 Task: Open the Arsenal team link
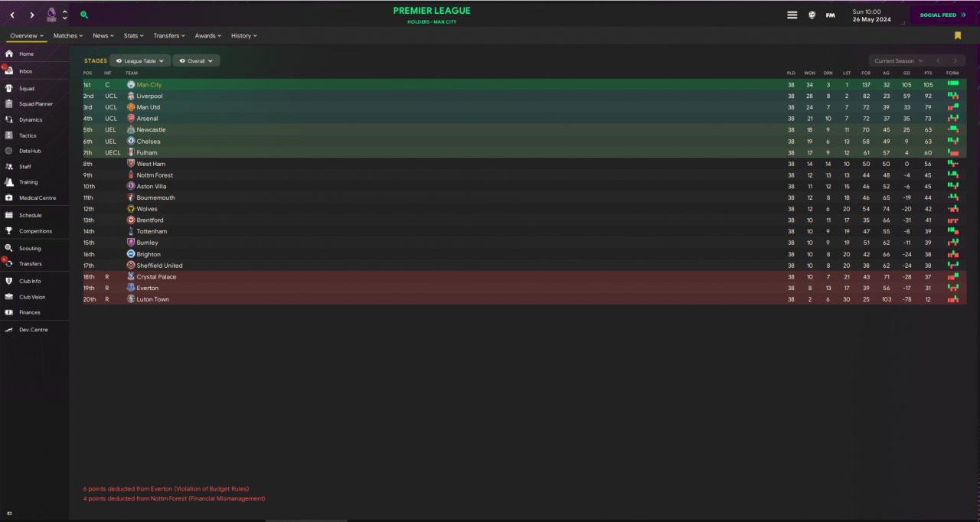click(x=147, y=119)
